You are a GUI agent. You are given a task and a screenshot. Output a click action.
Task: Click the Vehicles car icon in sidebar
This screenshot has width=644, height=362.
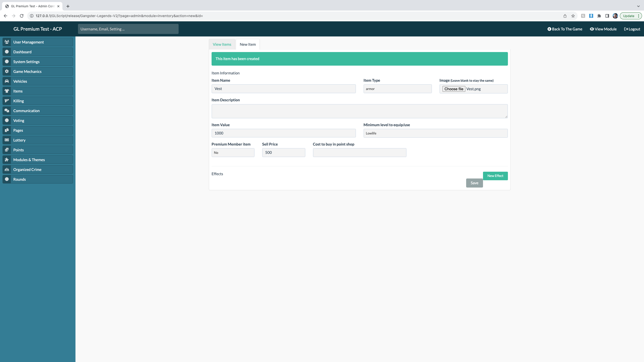coord(7,81)
